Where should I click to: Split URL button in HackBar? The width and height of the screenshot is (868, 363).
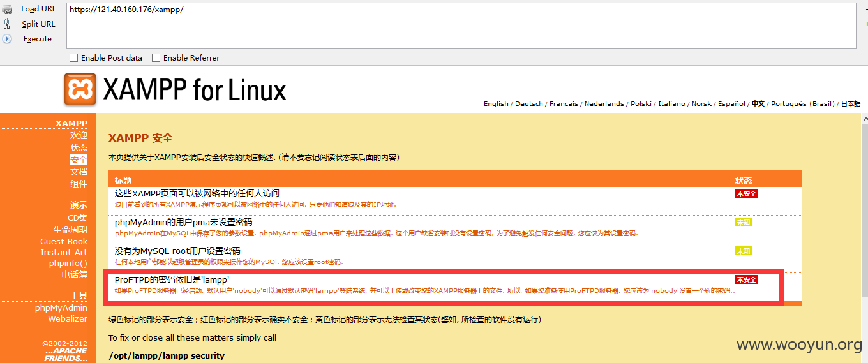click(x=38, y=24)
